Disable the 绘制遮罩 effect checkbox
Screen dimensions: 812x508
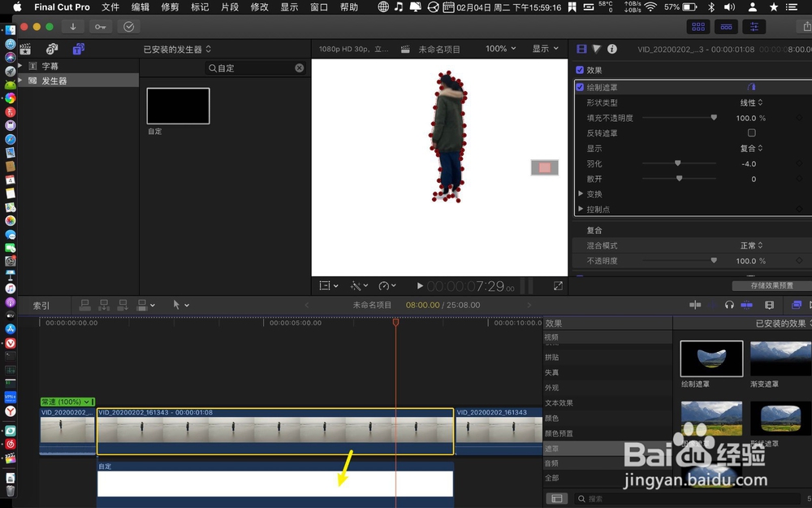pos(580,87)
